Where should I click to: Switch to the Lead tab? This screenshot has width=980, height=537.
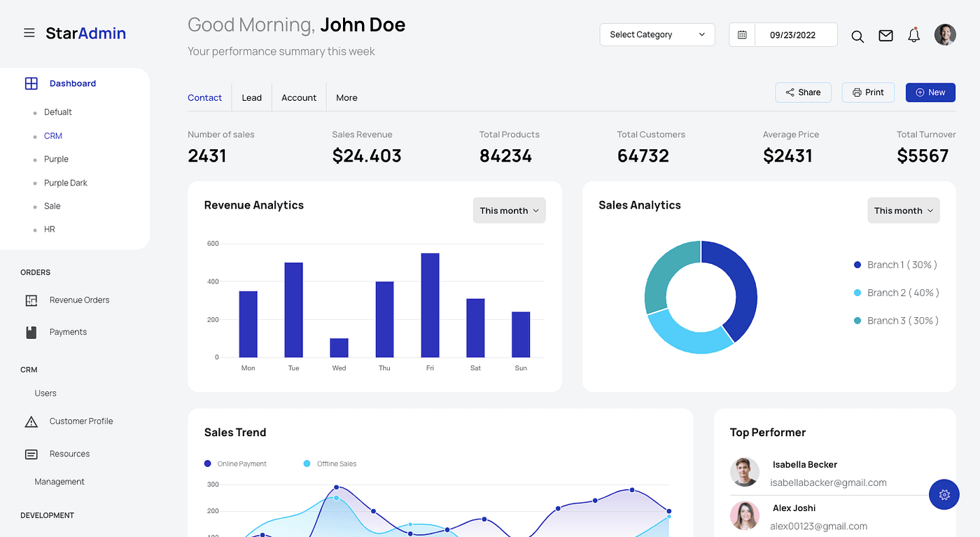tap(252, 97)
